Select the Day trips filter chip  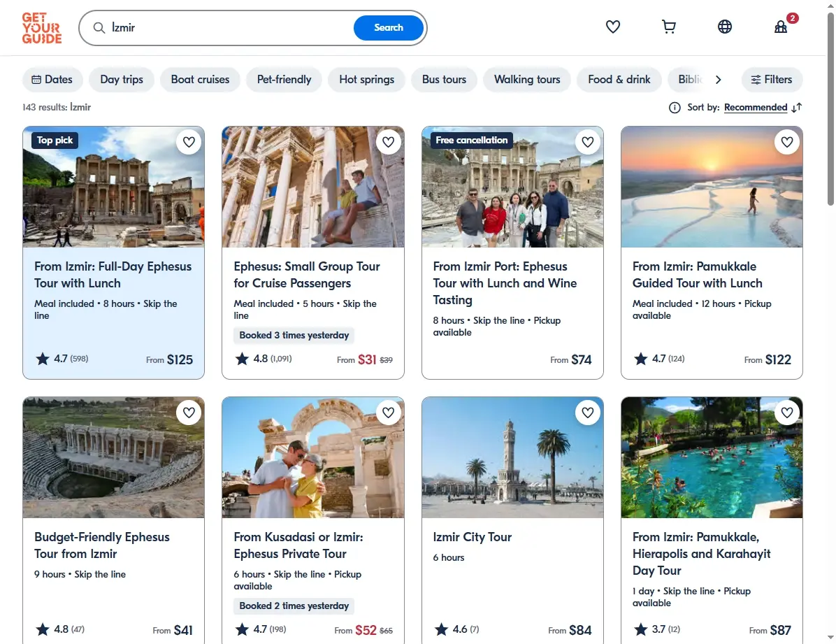pos(122,80)
